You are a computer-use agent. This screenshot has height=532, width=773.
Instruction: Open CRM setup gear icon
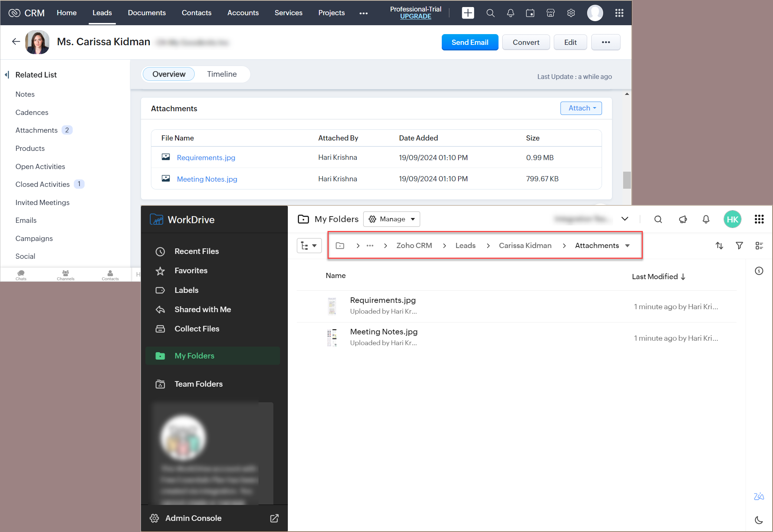click(571, 13)
